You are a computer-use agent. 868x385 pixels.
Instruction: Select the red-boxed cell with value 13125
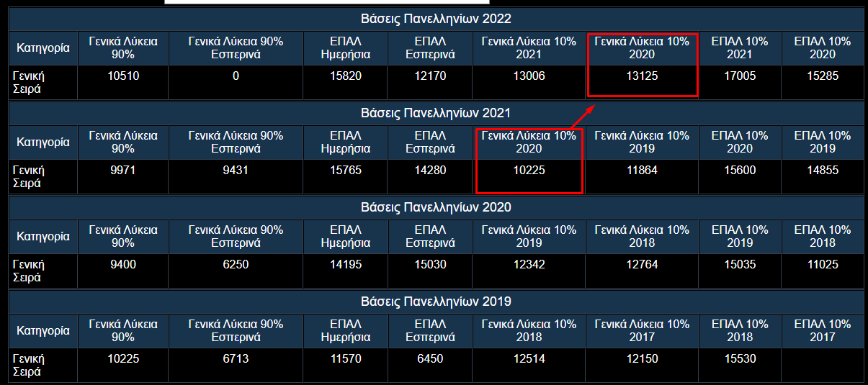641,76
